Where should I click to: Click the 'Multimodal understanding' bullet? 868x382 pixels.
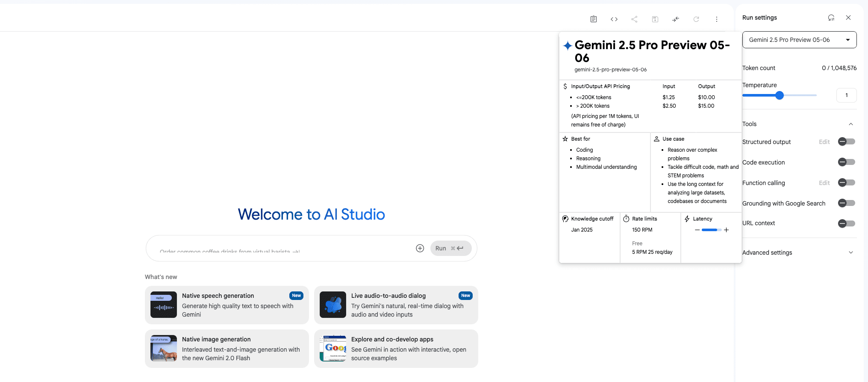(606, 167)
